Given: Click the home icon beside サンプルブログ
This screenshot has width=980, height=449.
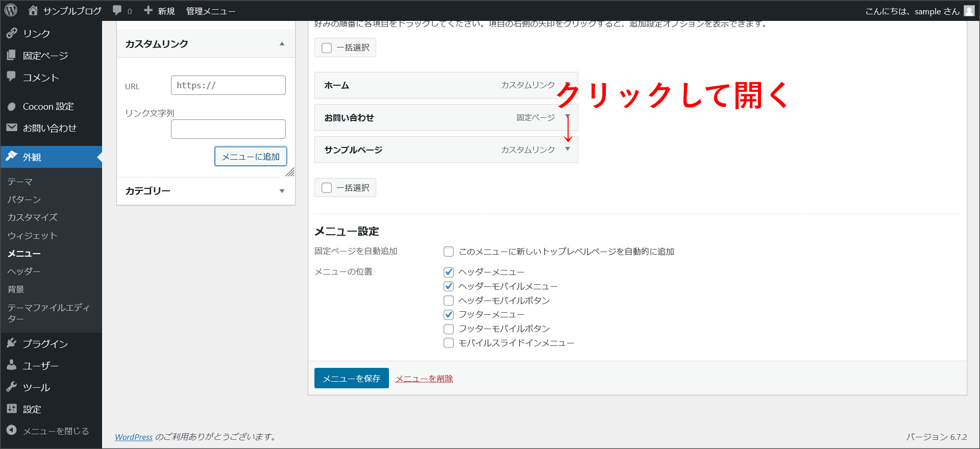Looking at the screenshot, I should click(33, 11).
